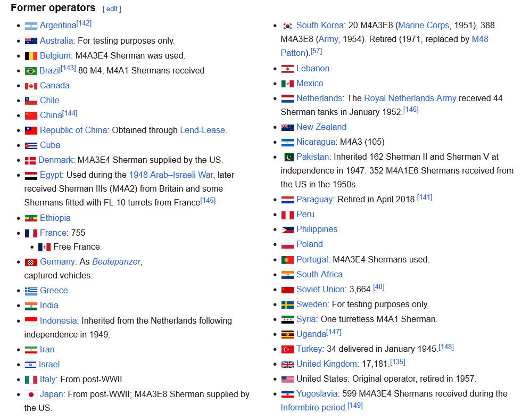Visit the Soviet Union article link

(x=320, y=290)
